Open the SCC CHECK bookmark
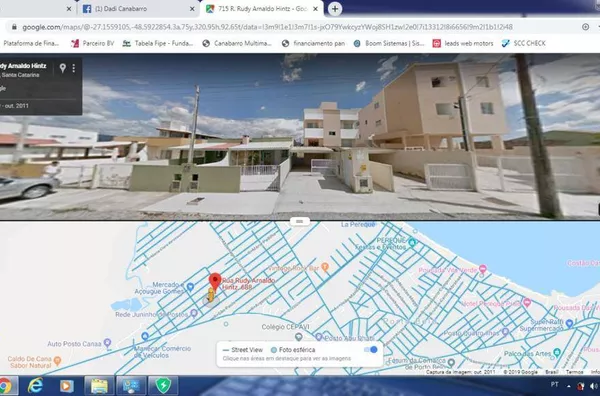600x396 pixels. (x=523, y=43)
